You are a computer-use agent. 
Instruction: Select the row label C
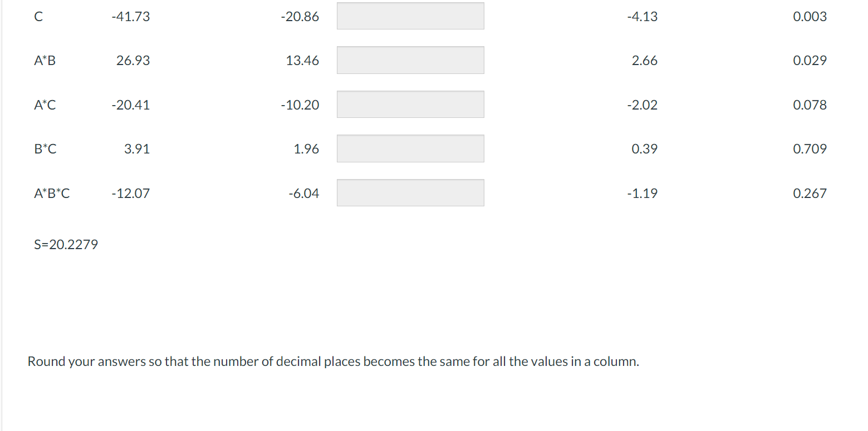coord(38,16)
